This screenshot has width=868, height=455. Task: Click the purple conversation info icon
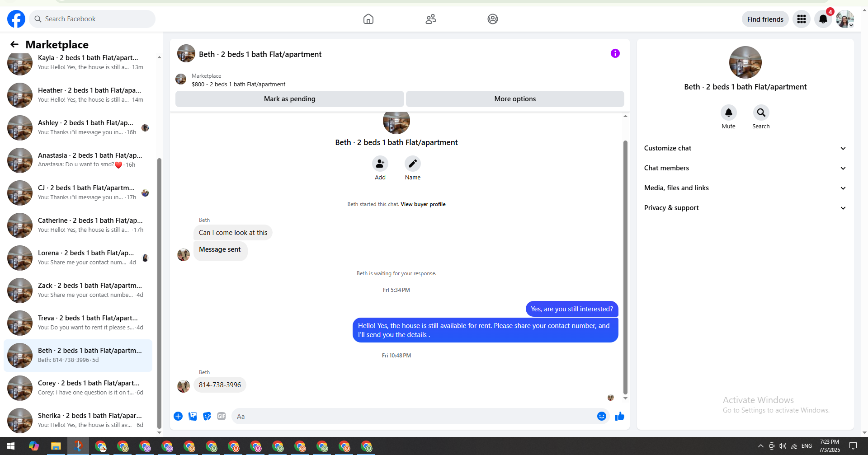(x=615, y=53)
